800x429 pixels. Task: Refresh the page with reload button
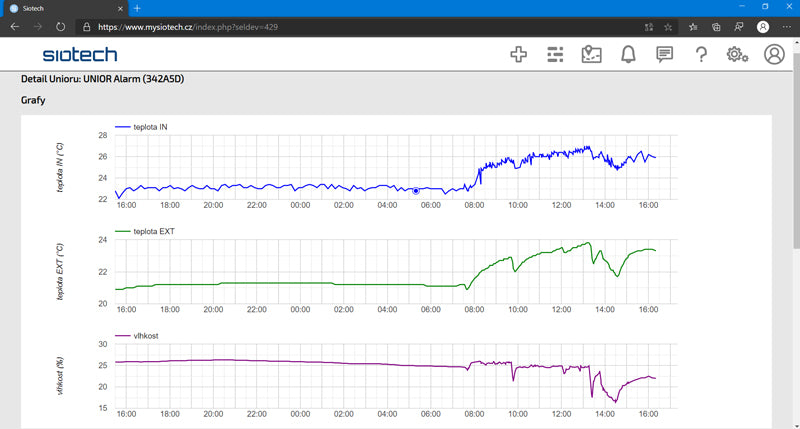coord(60,27)
